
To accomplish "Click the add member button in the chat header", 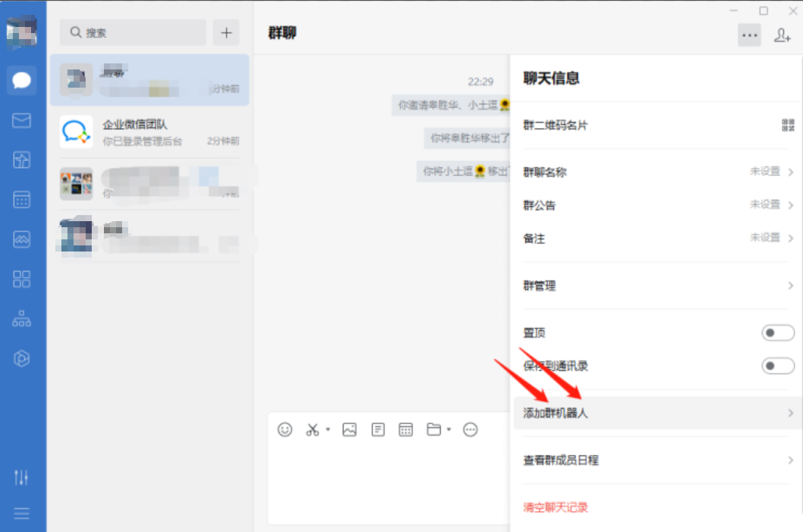I will point(782,36).
